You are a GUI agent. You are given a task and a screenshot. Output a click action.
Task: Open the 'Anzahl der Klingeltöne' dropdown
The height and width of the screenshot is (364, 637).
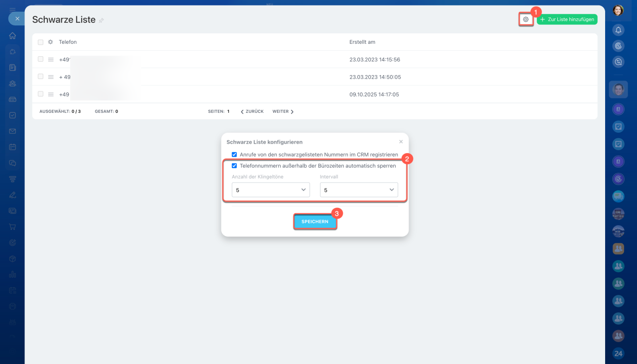pos(271,190)
